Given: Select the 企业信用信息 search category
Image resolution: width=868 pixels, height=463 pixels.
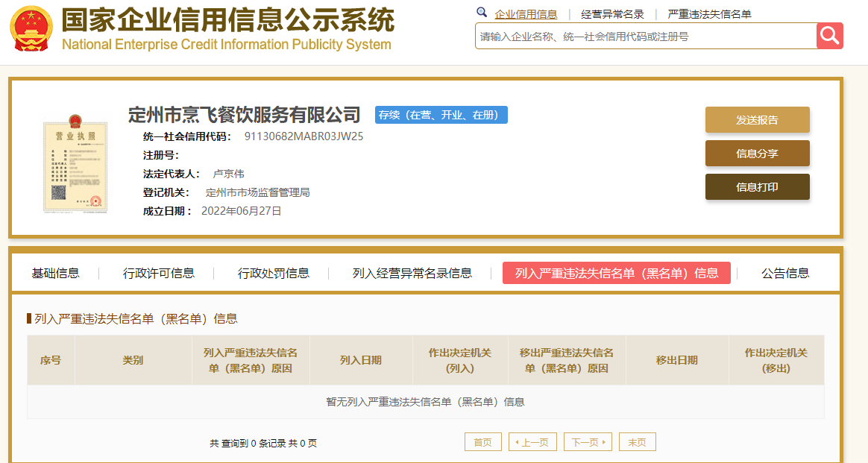Looking at the screenshot, I should (x=526, y=14).
